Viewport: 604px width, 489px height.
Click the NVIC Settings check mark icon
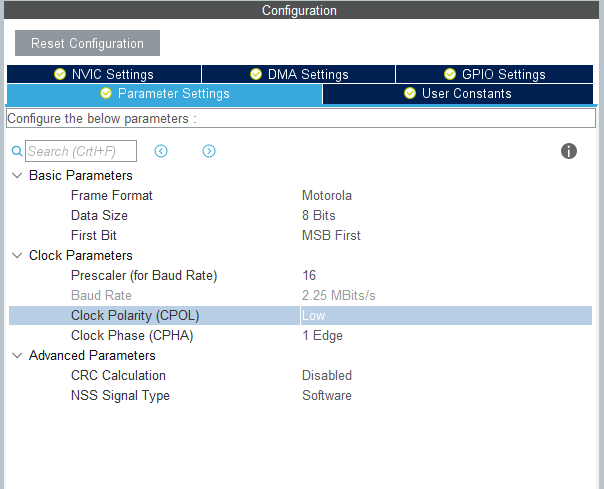point(60,74)
